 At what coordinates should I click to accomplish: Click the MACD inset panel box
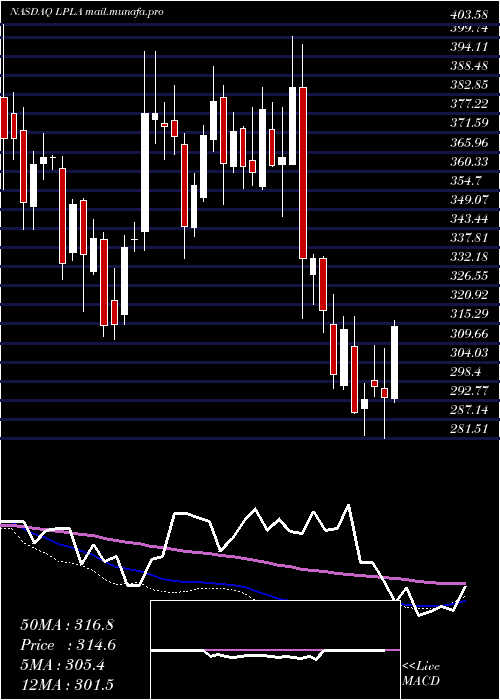[275, 650]
